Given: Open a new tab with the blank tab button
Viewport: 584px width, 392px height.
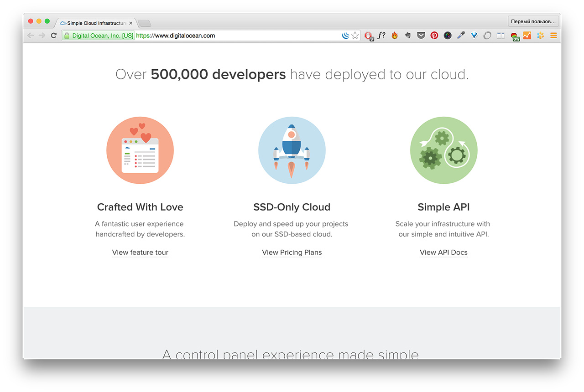Looking at the screenshot, I should click(x=144, y=23).
